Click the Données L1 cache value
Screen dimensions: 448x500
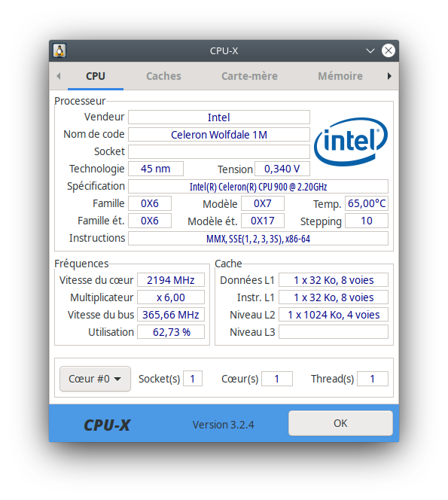coord(334,280)
